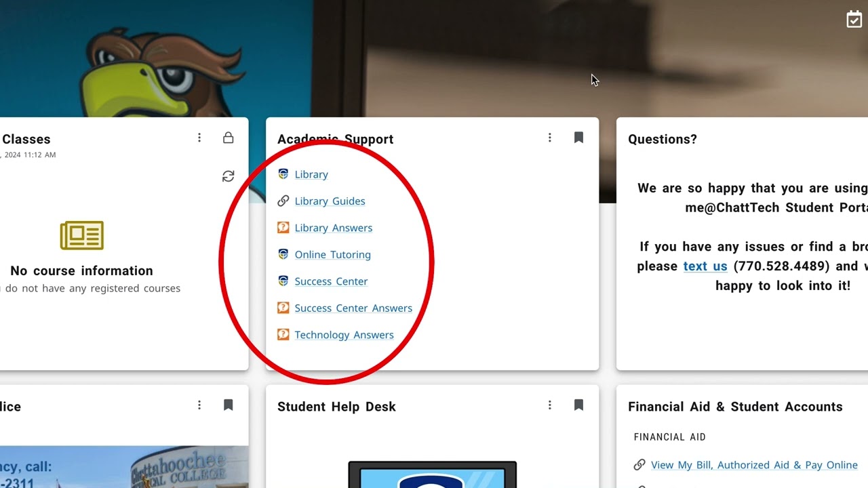Image resolution: width=868 pixels, height=488 pixels.
Task: Toggle the bookmark on the campus photo card
Action: click(229, 405)
